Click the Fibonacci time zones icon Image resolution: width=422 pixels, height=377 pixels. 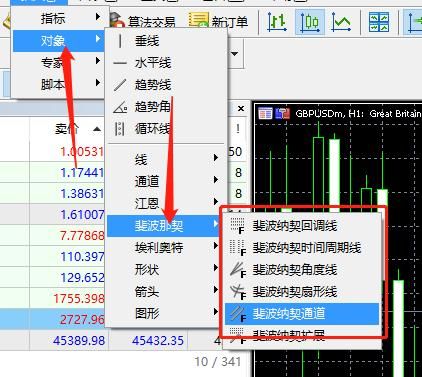238,248
